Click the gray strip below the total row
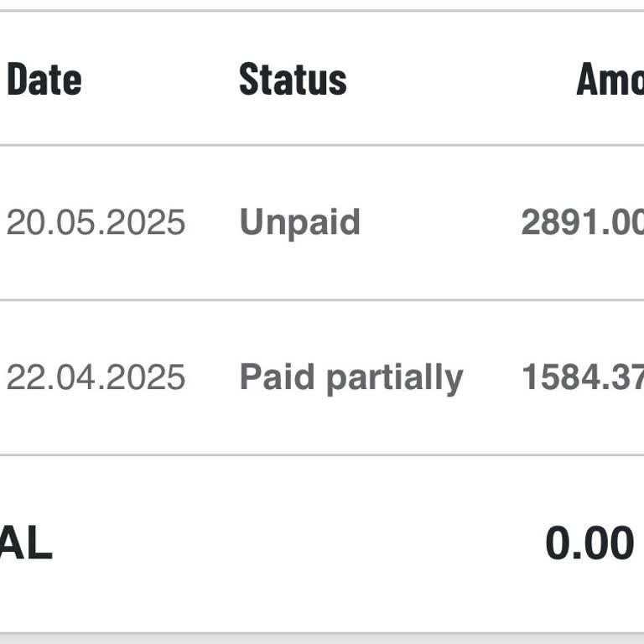This screenshot has width=644, height=644. (322, 639)
